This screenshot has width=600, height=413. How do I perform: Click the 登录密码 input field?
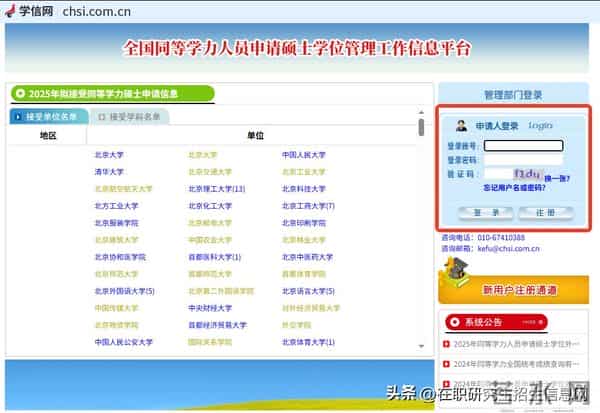pyautogui.click(x=523, y=160)
